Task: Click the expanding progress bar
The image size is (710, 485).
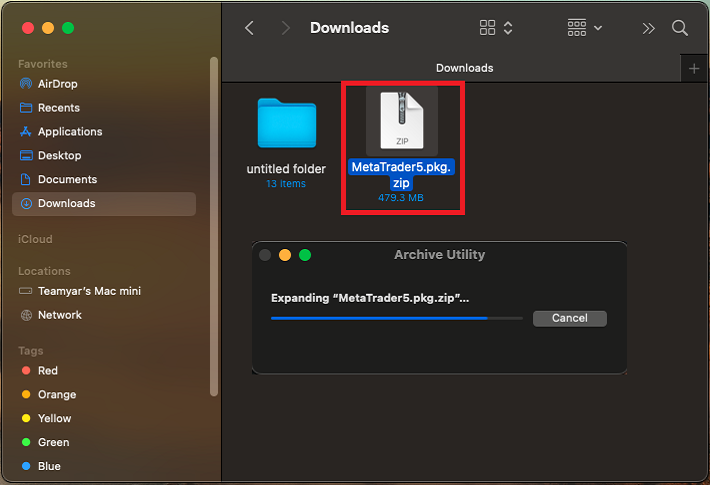Action: coord(396,318)
